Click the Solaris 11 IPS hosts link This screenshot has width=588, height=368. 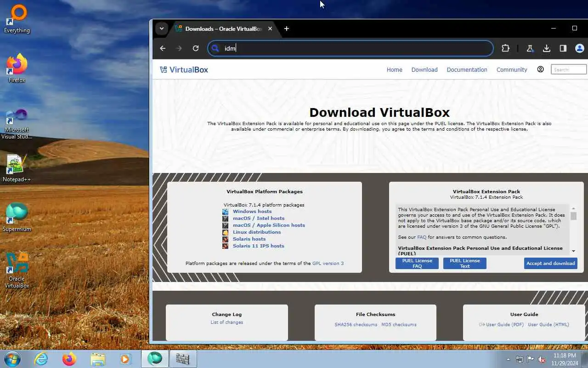[259, 246]
